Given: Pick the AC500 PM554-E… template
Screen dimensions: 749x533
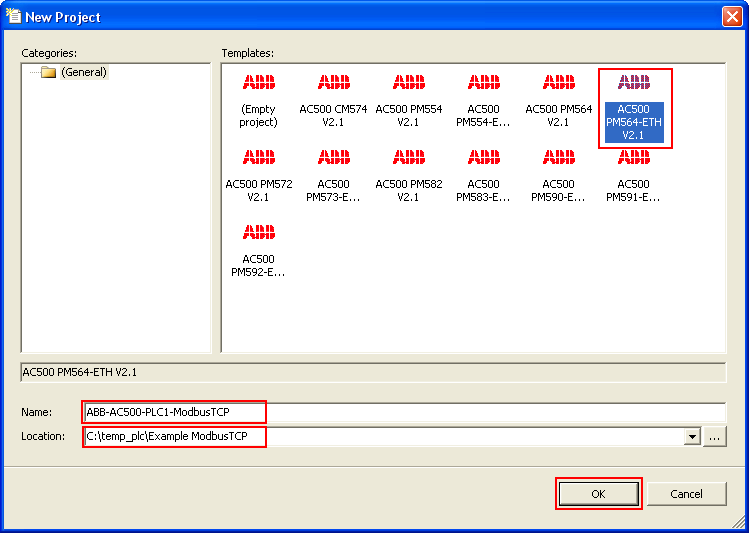Looking at the screenshot, I should coord(484,100).
